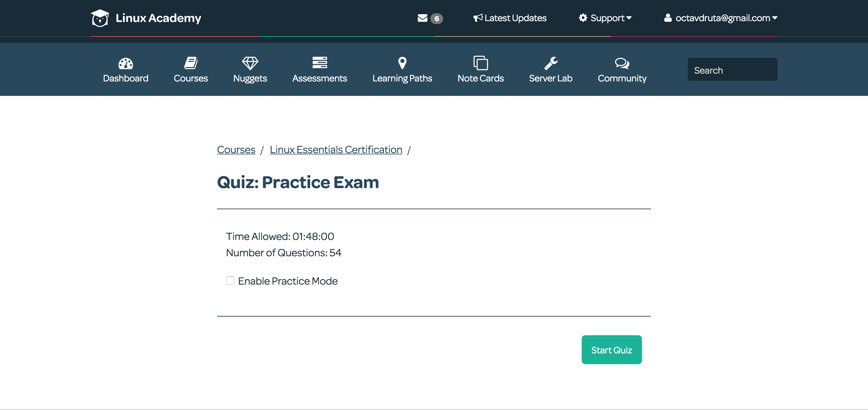
Task: Click the Assessments server stack icon
Action: (319, 62)
